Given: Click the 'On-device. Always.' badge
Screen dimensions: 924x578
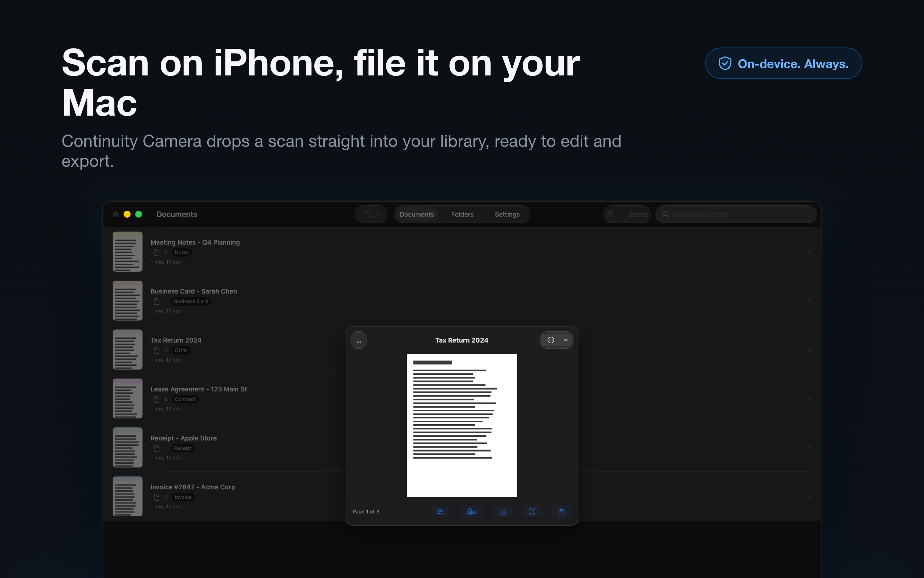Looking at the screenshot, I should coord(783,64).
